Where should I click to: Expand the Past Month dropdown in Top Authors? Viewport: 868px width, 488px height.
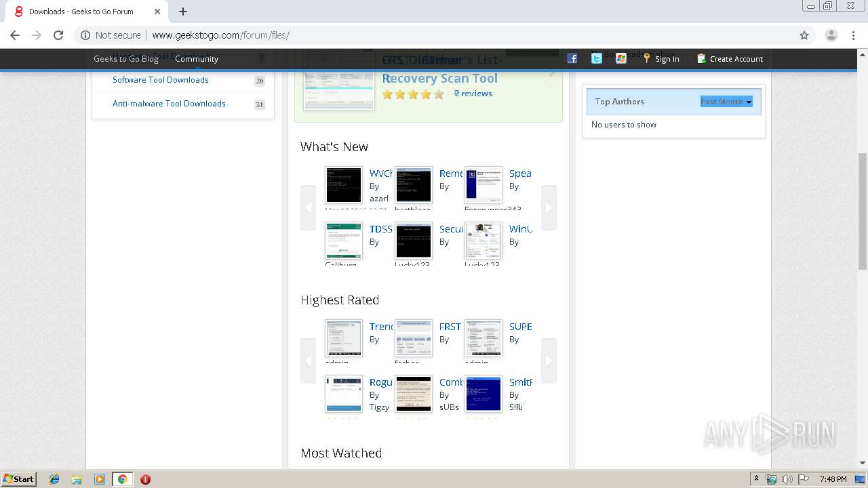[726, 102]
